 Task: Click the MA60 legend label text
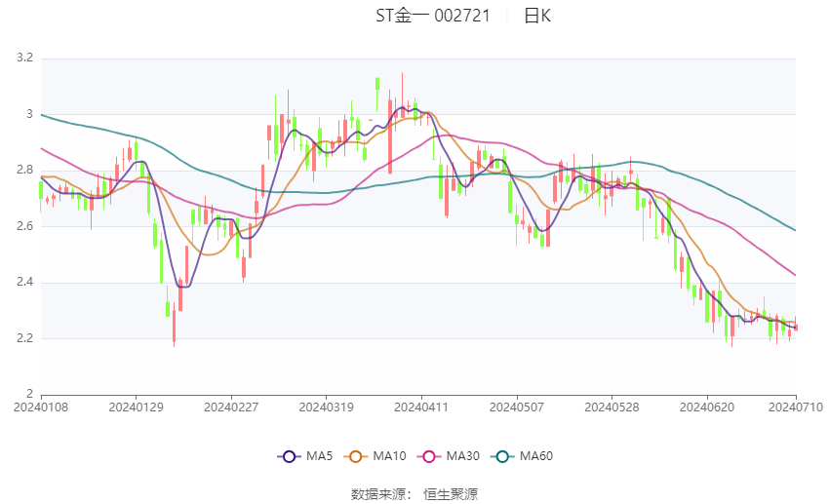[536, 456]
